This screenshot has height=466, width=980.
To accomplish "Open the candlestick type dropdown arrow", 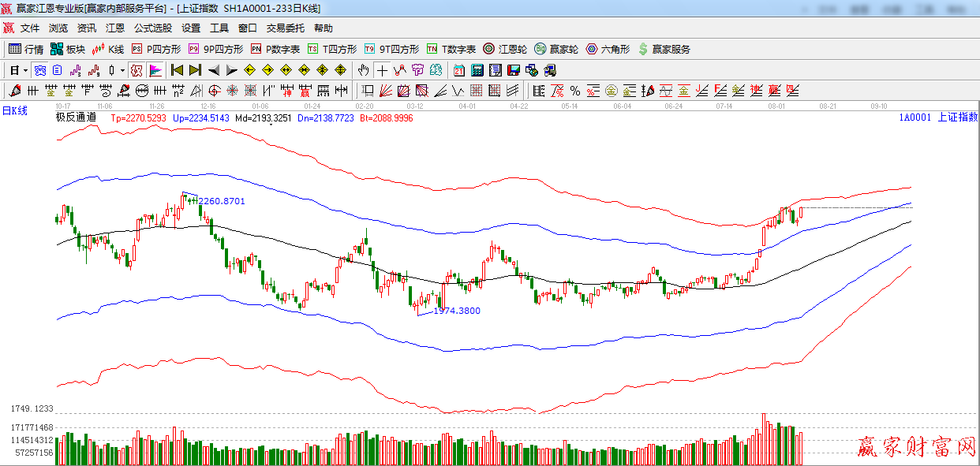I will click(x=123, y=70).
